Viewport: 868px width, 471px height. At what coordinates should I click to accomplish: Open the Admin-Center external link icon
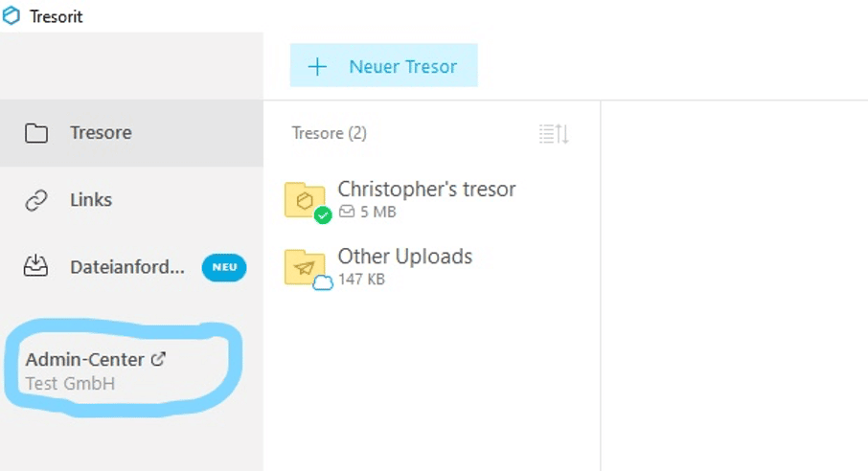158,359
